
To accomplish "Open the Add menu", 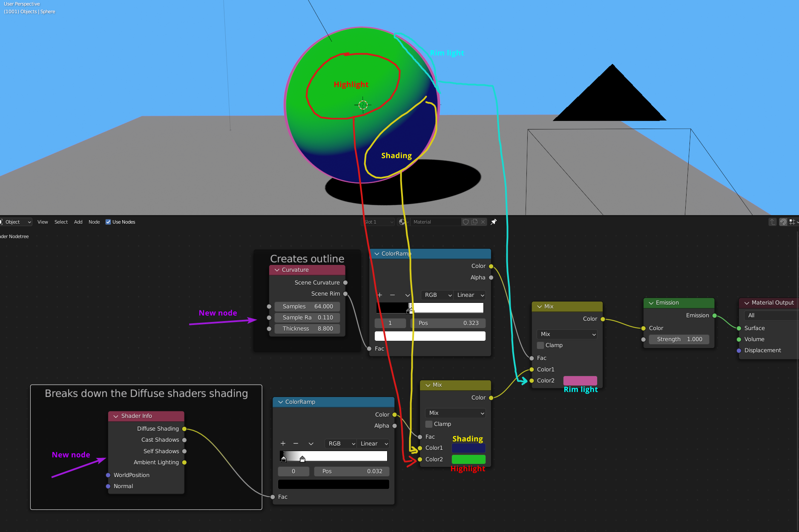I will click(x=78, y=222).
